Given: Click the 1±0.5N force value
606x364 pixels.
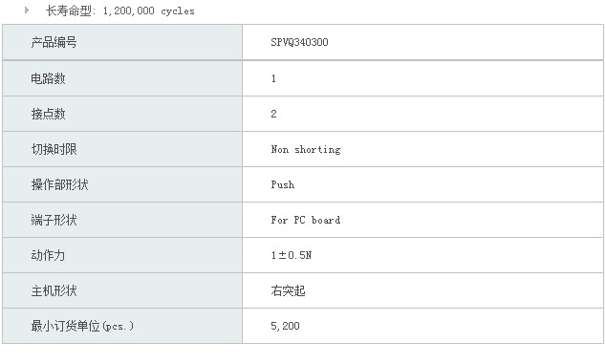Looking at the screenshot, I should tap(292, 255).
